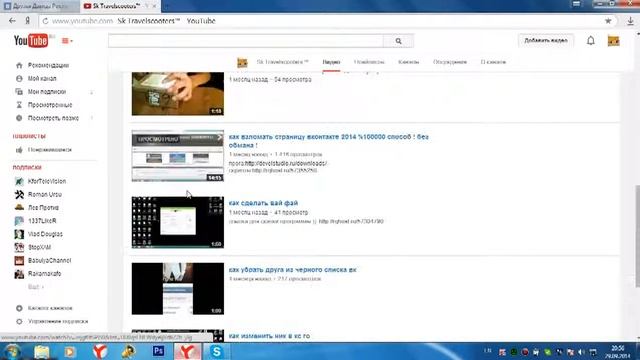Close the Sk Travelscooters browser tab
Image resolution: width=640 pixels, height=360 pixels.
tap(154, 6)
